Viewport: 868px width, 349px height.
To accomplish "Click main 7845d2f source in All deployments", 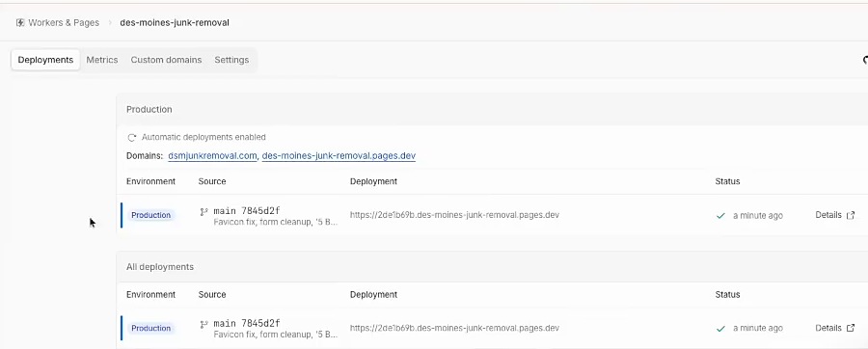I will tap(247, 324).
